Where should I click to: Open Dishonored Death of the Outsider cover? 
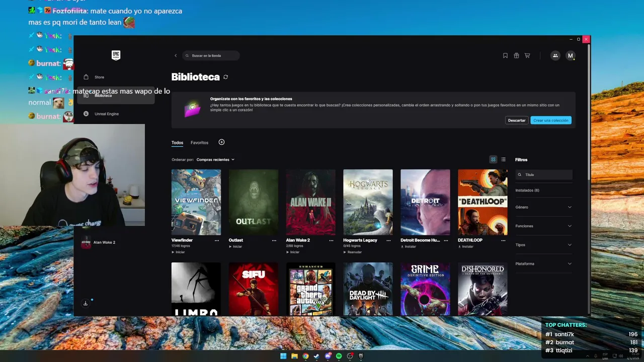point(482,289)
